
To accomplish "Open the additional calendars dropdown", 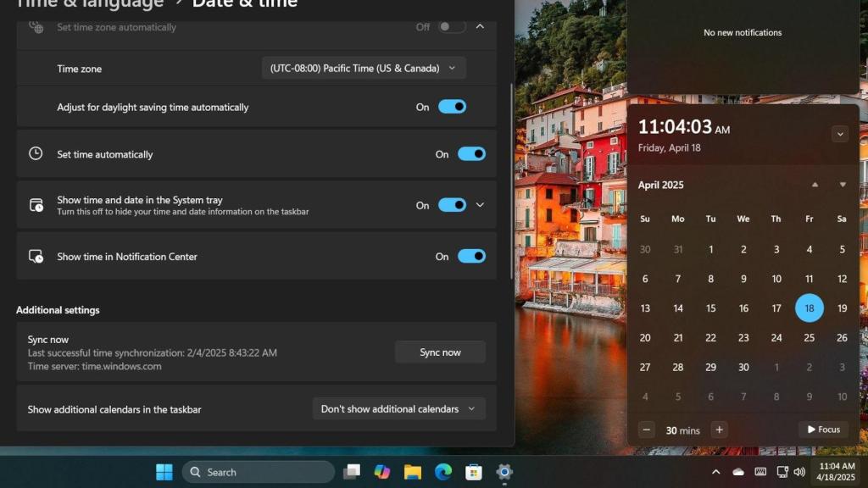I will click(398, 408).
